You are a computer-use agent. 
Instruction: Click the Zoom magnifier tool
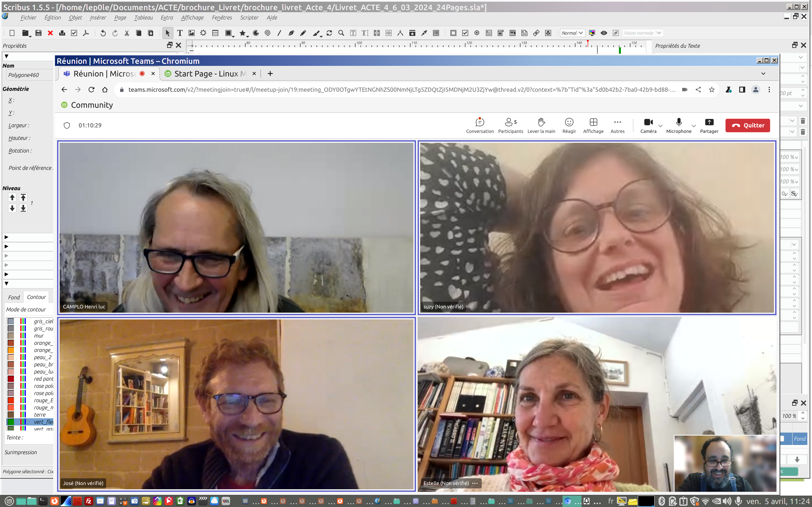tap(341, 33)
